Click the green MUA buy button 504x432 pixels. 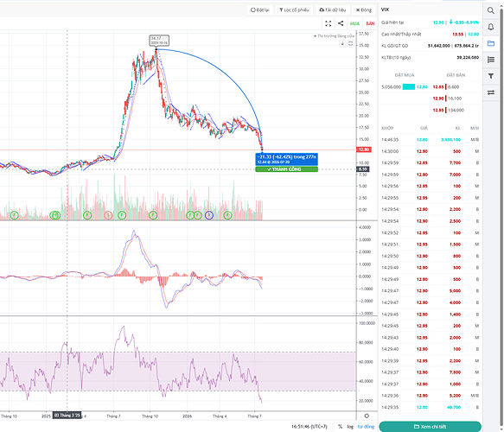click(354, 23)
